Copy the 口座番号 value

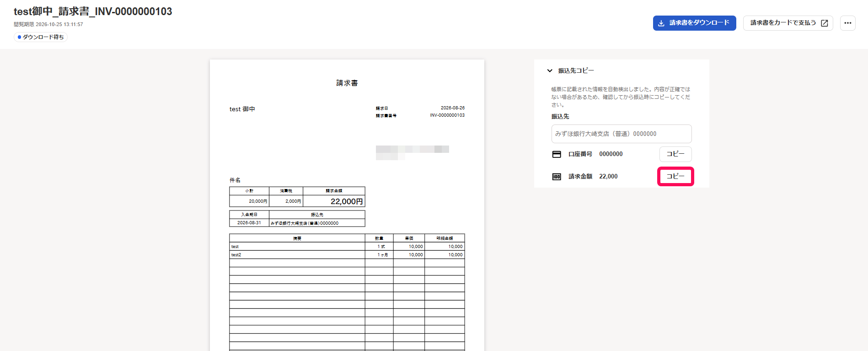(x=675, y=154)
